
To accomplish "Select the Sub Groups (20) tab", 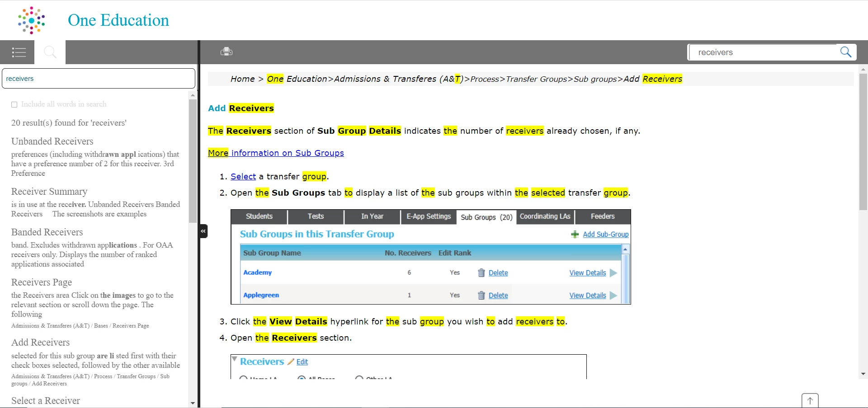I will pyautogui.click(x=486, y=217).
